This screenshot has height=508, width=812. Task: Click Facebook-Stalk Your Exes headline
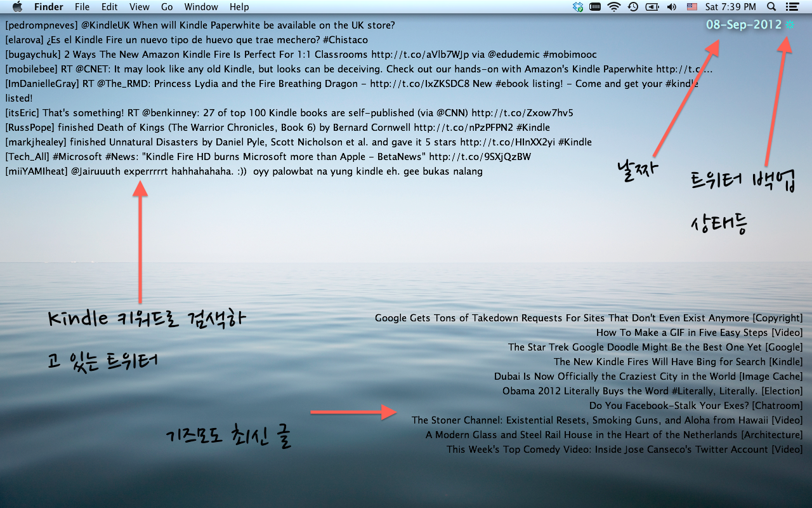point(696,406)
